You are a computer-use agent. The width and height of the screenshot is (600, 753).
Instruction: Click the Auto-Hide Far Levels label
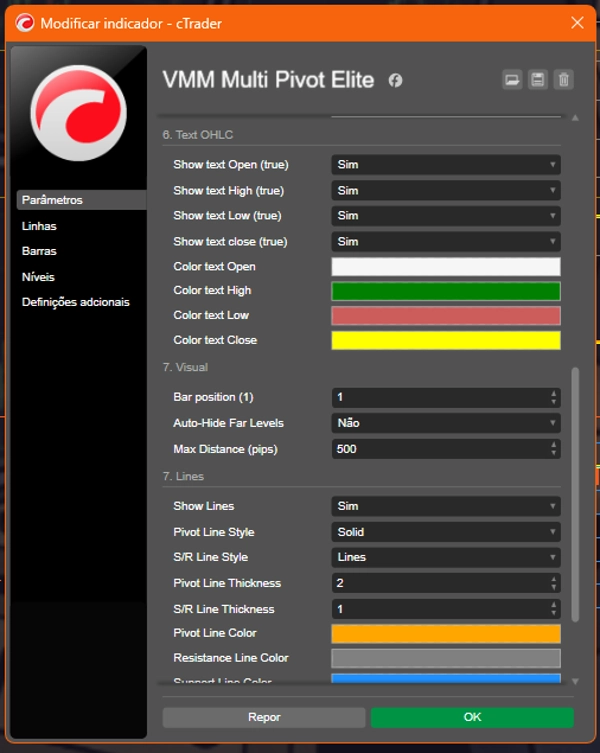228,423
